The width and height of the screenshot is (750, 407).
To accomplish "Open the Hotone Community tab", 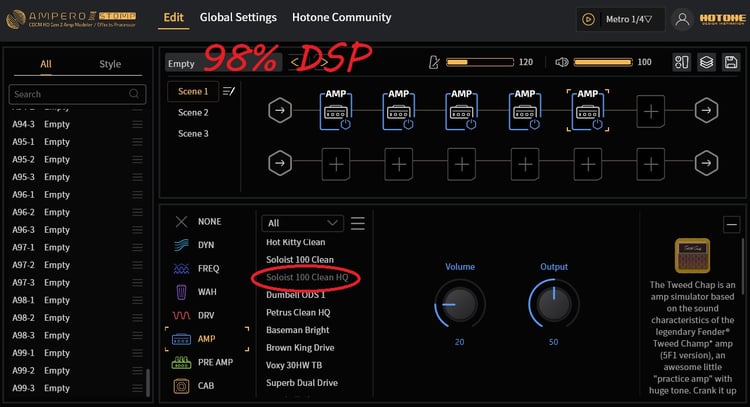I will (x=342, y=18).
